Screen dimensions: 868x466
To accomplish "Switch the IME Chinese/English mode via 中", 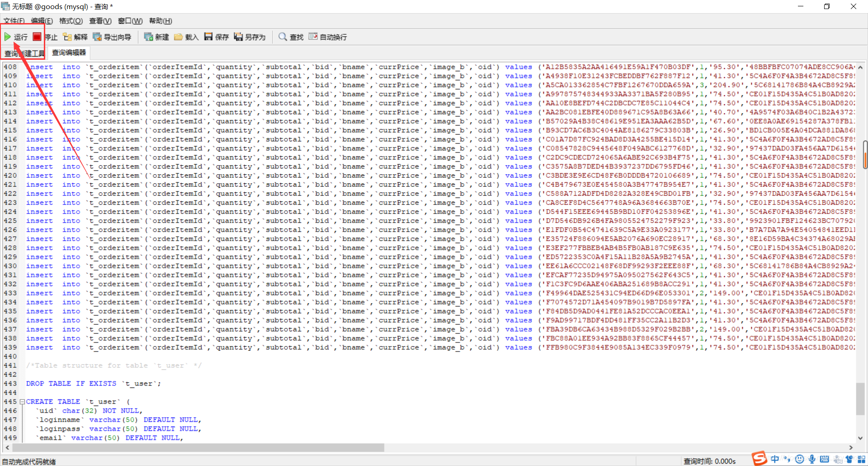I will coord(775,459).
